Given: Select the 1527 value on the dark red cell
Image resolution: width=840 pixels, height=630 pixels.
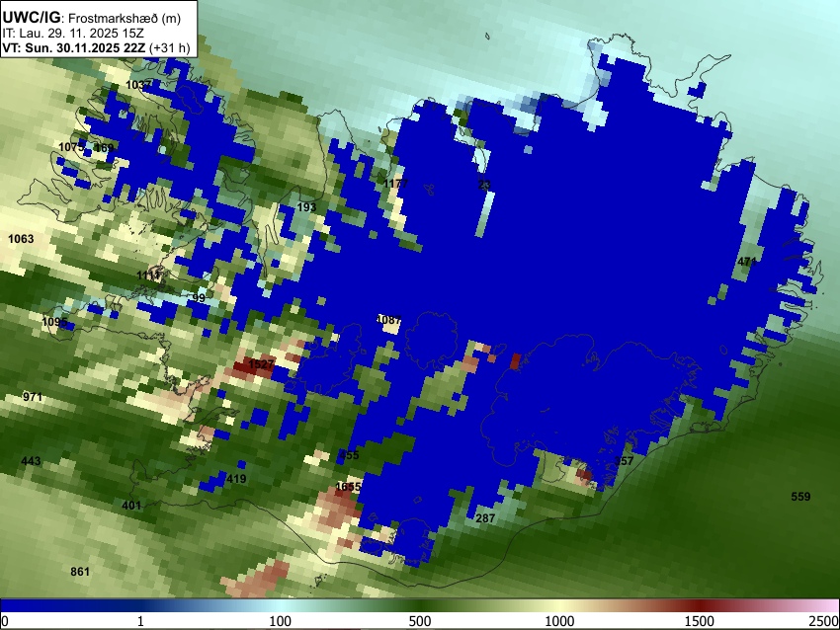Looking at the screenshot, I should (x=261, y=364).
